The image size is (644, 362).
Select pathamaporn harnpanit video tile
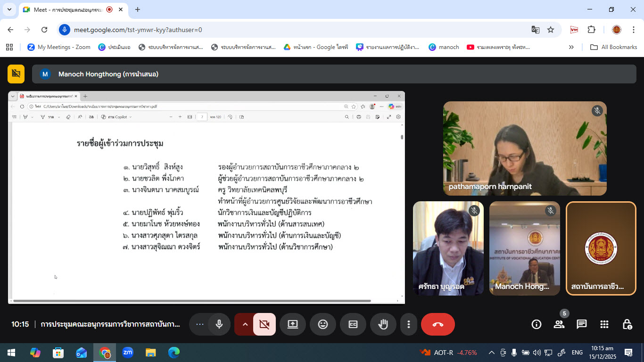point(525,148)
